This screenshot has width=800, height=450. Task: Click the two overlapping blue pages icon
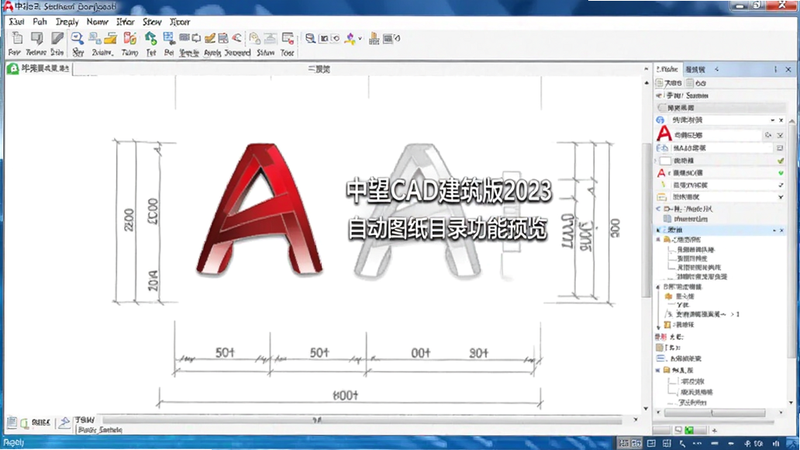tap(94, 38)
